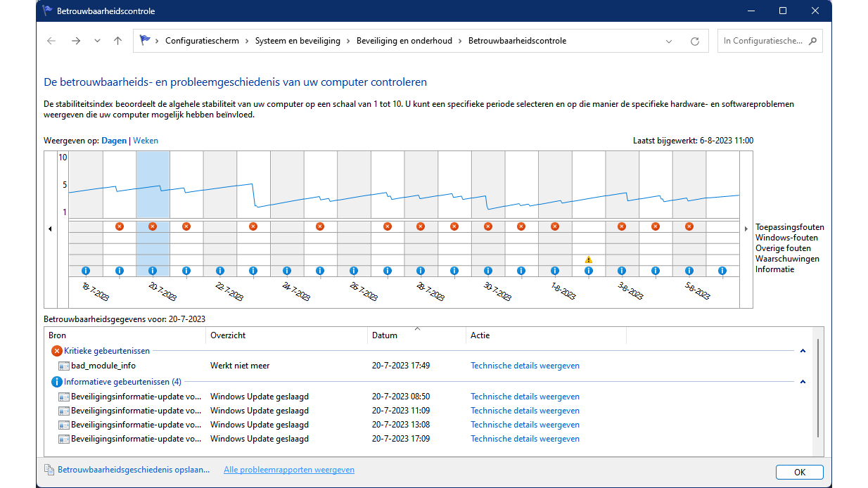Viewport: 868px width, 488px height.
Task: Collapse the Informatieve gebeurtenissen group
Action: point(803,382)
